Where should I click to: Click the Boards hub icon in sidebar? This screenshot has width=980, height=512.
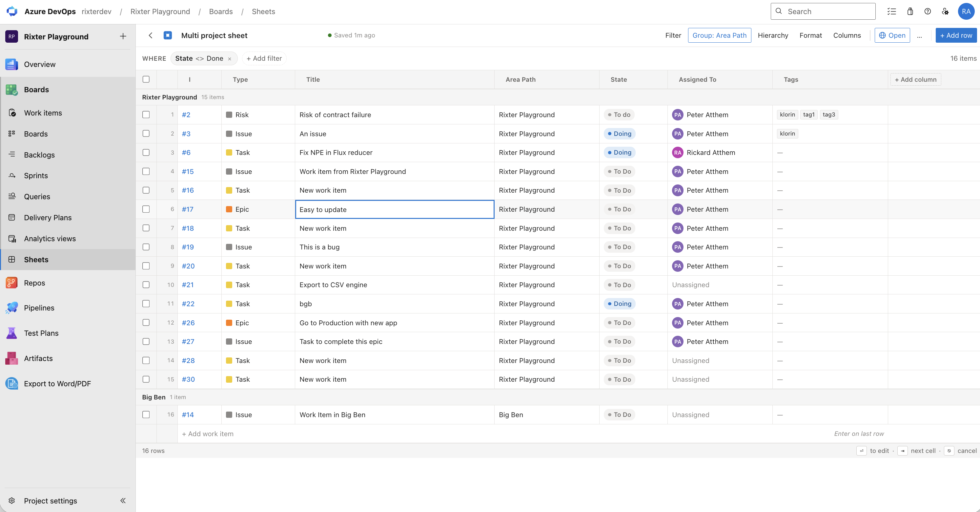tap(12, 90)
